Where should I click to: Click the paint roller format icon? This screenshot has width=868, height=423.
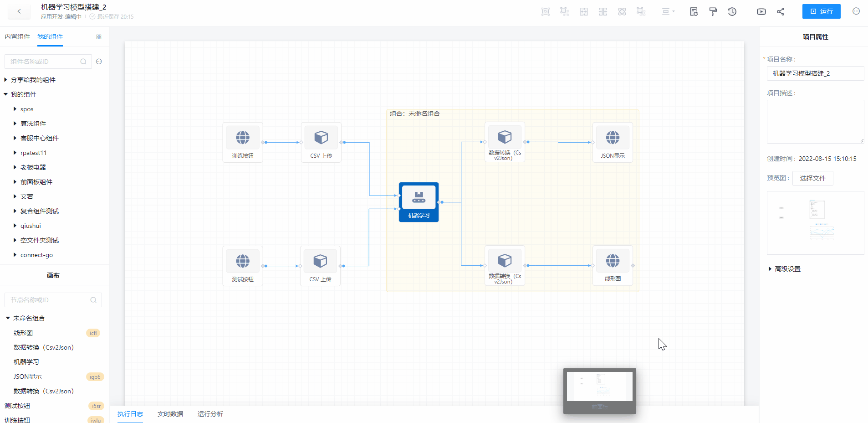(713, 12)
